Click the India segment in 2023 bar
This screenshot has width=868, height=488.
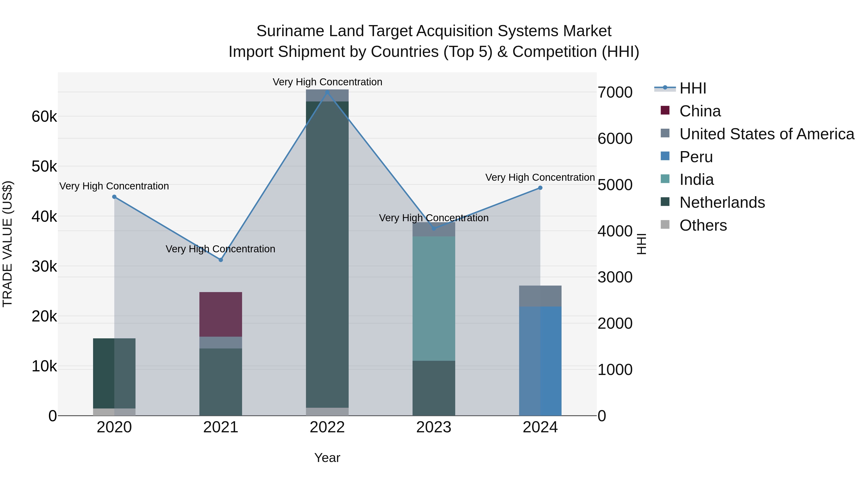pos(434,299)
